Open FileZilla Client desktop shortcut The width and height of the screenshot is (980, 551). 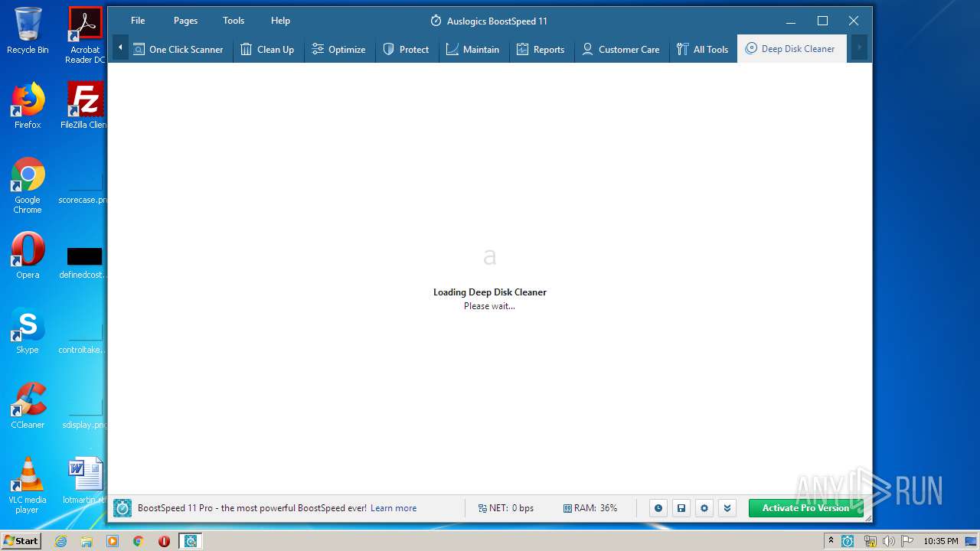point(85,106)
